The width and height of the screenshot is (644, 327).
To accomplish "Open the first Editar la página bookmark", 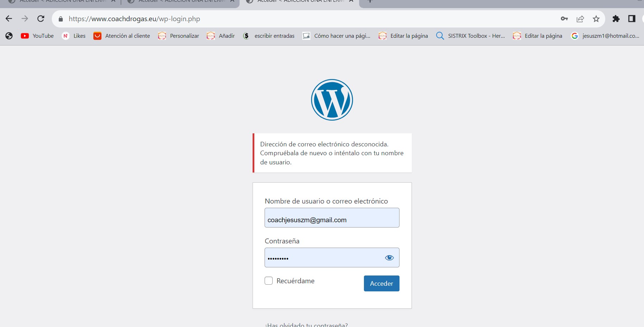I will [403, 36].
